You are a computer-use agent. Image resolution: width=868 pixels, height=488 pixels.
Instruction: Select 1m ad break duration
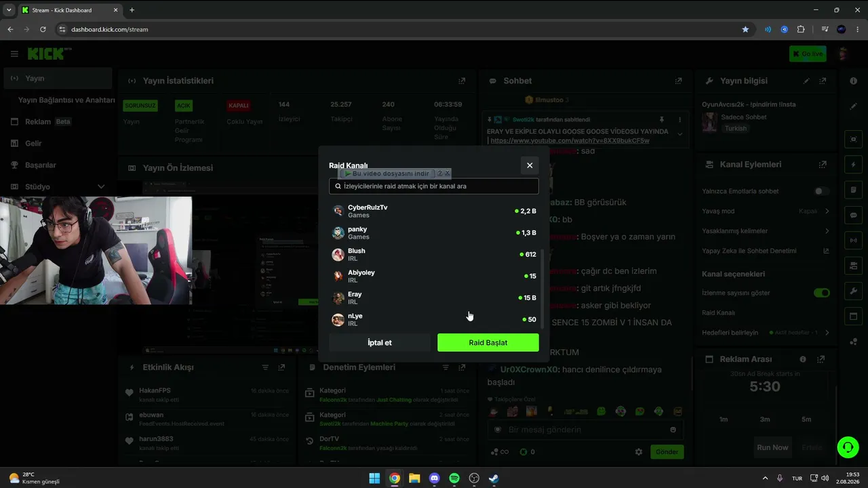click(724, 420)
